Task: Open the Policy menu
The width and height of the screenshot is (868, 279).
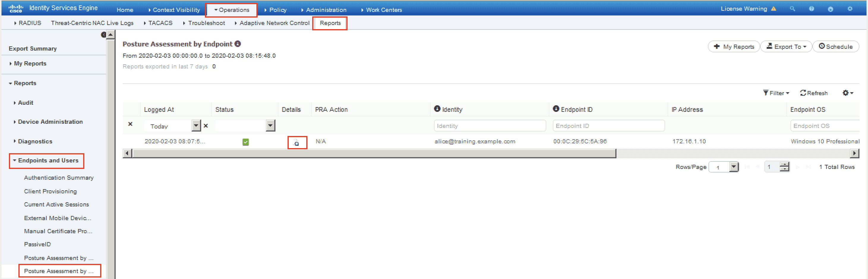Action: pos(275,10)
